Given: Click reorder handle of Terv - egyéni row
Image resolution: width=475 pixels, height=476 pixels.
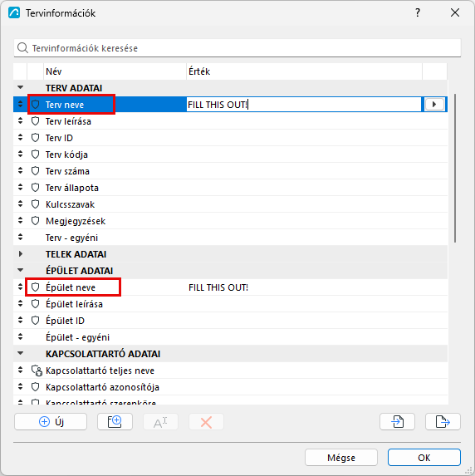Looking at the screenshot, I should click(20, 237).
